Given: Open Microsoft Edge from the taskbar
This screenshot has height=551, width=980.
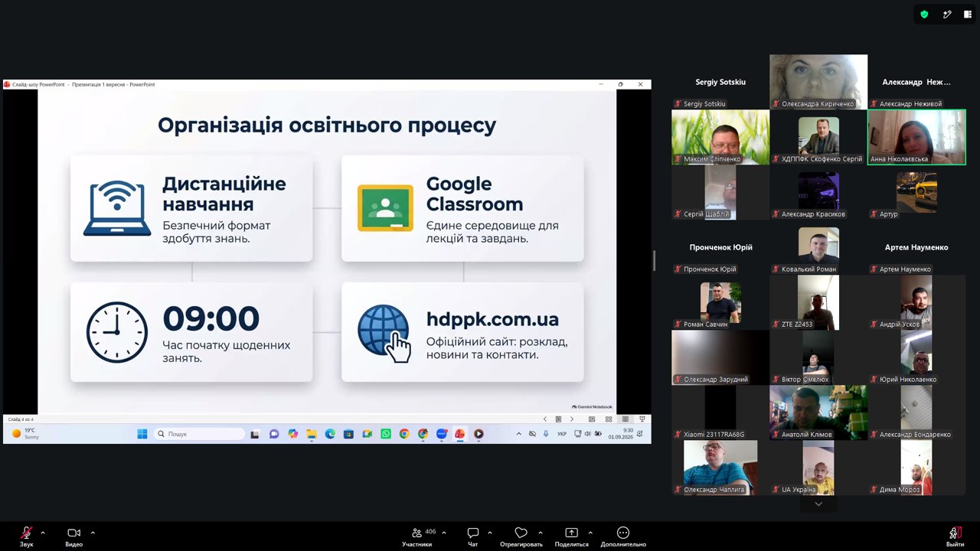Looking at the screenshot, I should point(330,434).
